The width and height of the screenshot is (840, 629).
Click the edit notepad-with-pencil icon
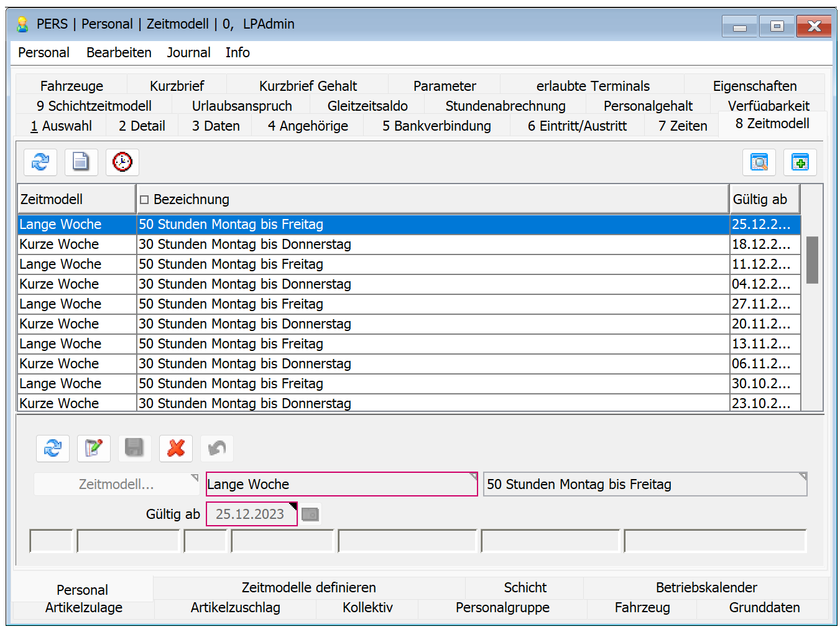point(94,449)
